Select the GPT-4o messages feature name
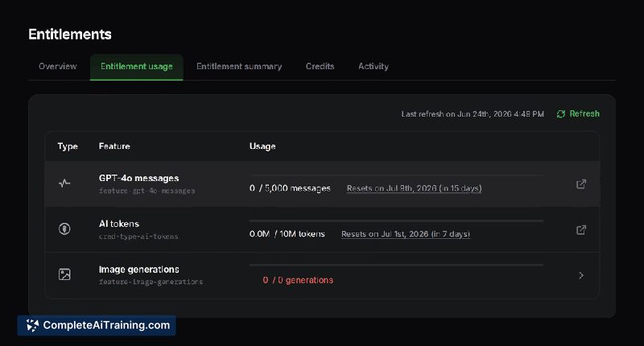The height and width of the screenshot is (346, 644). [x=138, y=178]
